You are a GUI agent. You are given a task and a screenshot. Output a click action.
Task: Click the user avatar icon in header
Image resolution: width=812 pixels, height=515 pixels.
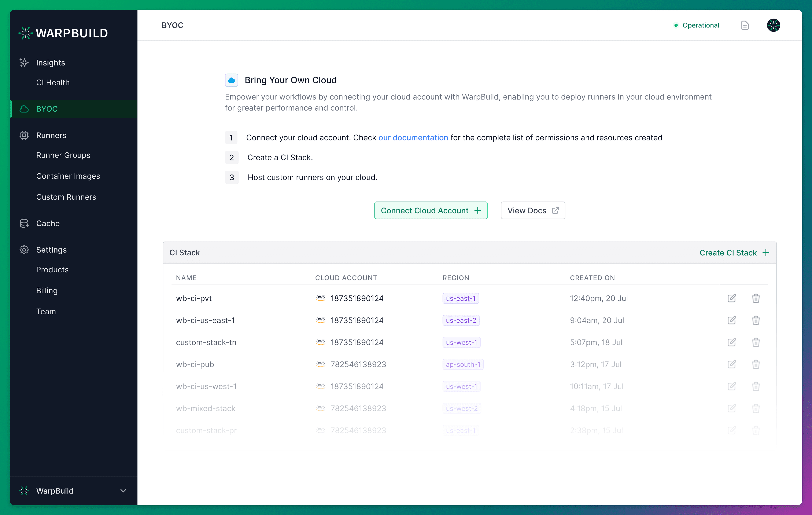coord(773,25)
